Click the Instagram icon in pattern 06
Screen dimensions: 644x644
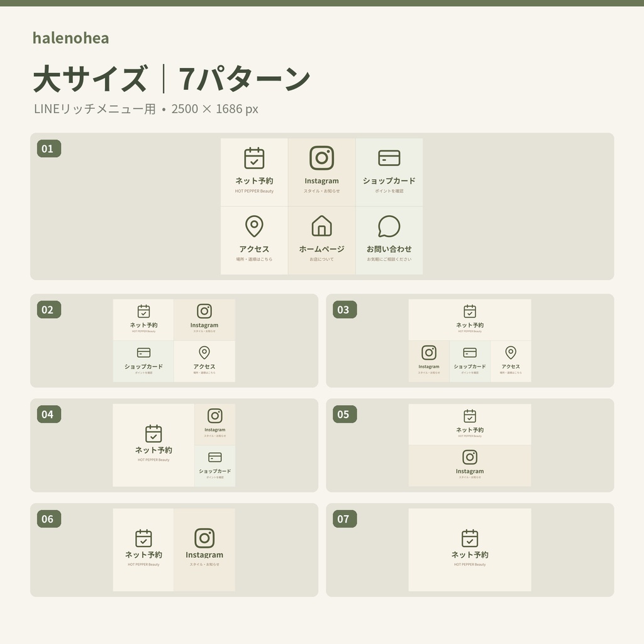[204, 538]
